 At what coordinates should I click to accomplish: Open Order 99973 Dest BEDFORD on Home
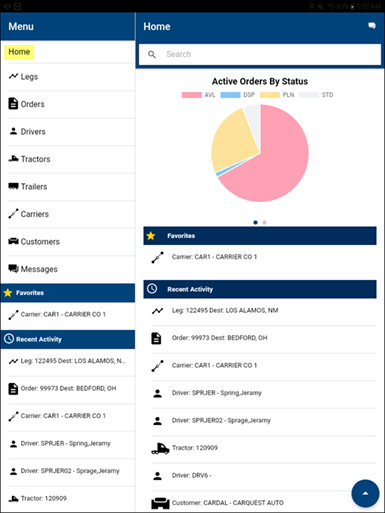pos(260,338)
